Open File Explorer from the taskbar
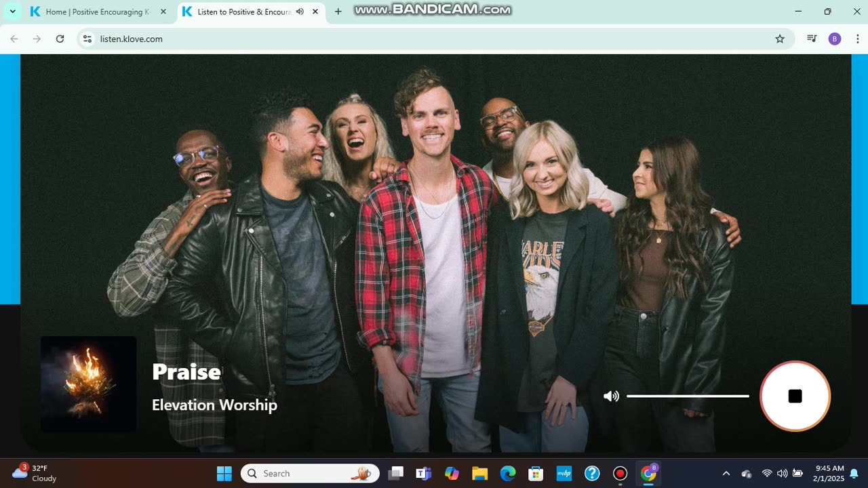Screen dimensions: 868x488 [x=479, y=473]
